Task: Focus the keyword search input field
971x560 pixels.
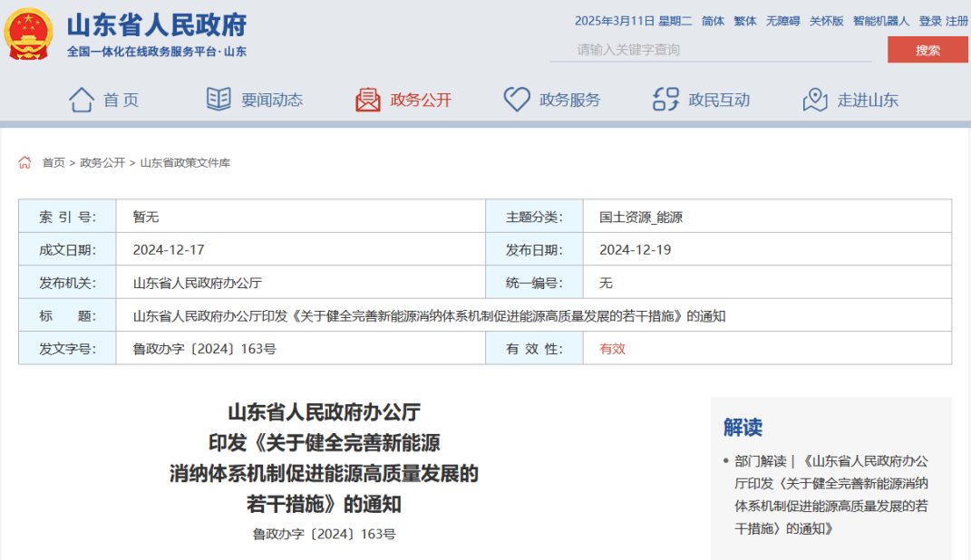Action: (710, 50)
